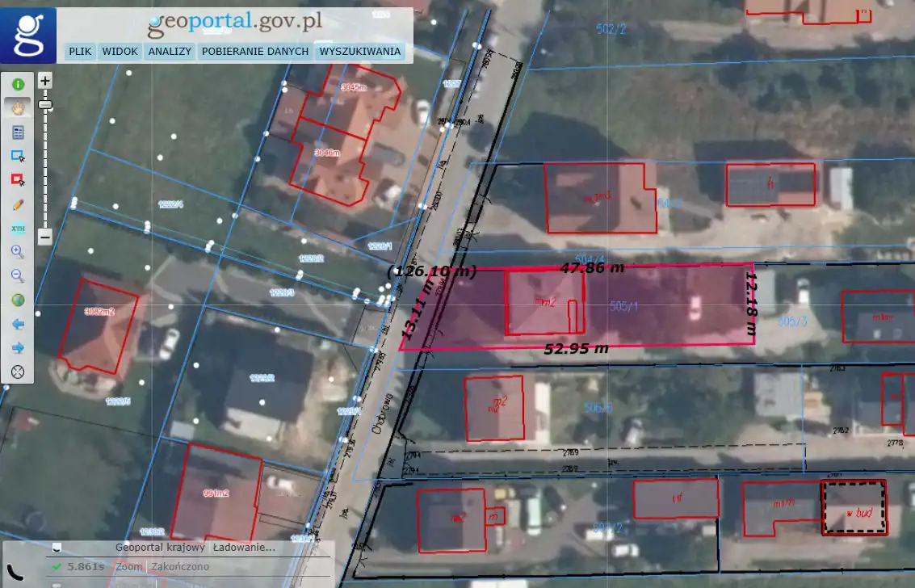915x588 pixels.
Task: Go to previous map view arrow
Action: click(18, 325)
